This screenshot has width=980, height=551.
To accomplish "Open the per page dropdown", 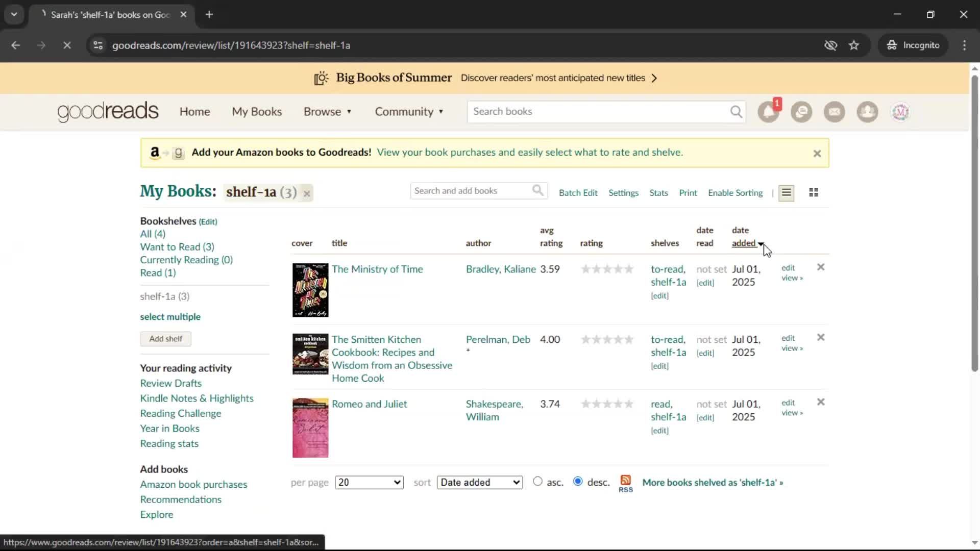I will point(369,483).
